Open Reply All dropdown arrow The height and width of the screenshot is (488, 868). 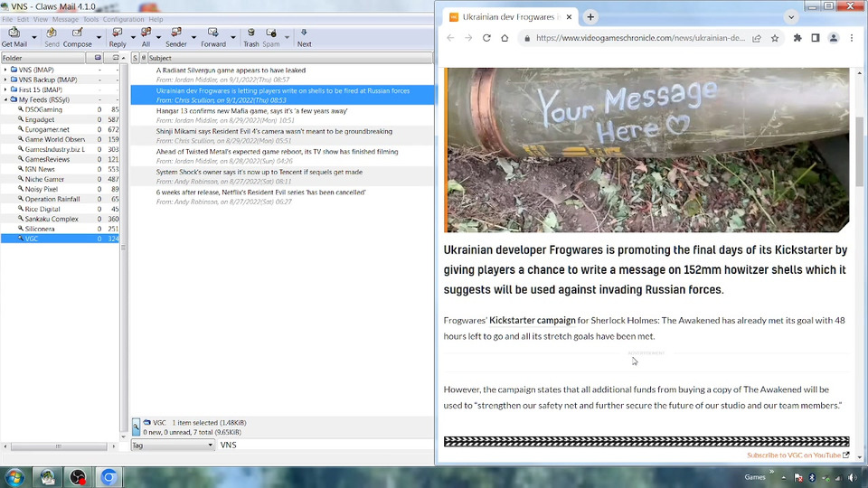pos(158,38)
